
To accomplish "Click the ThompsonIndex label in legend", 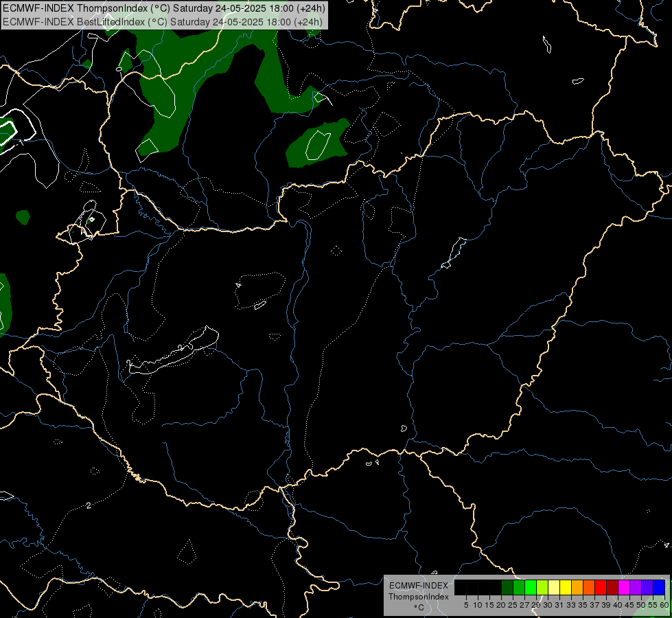I will pyautogui.click(x=419, y=597).
